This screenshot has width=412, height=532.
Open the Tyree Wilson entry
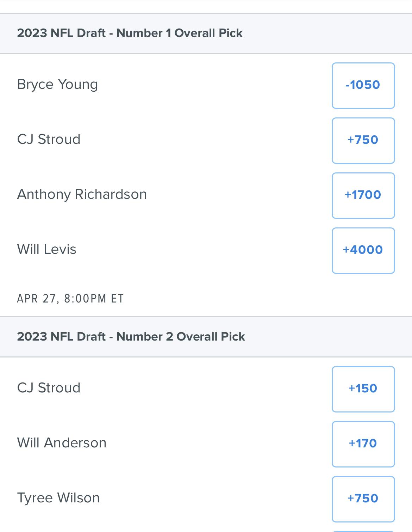[x=58, y=498]
